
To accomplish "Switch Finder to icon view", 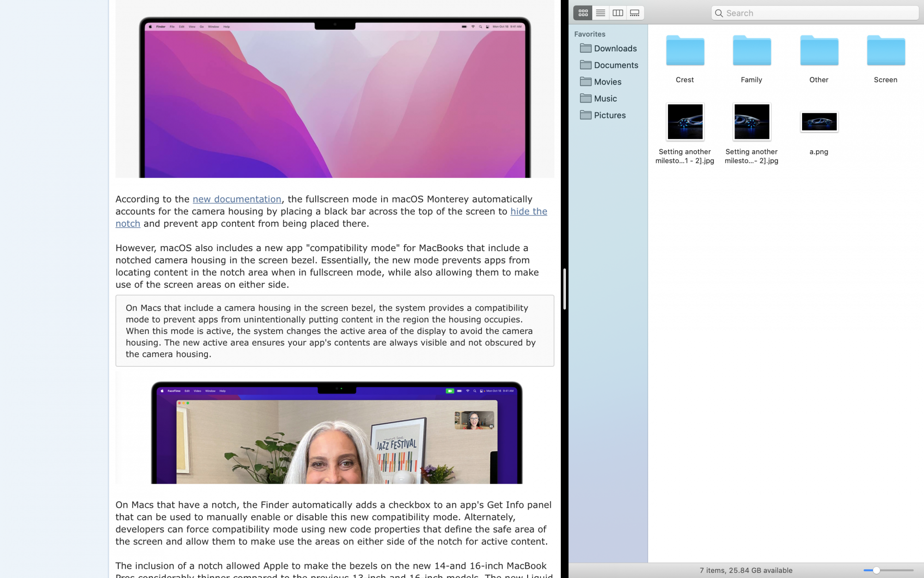I will tap(583, 13).
